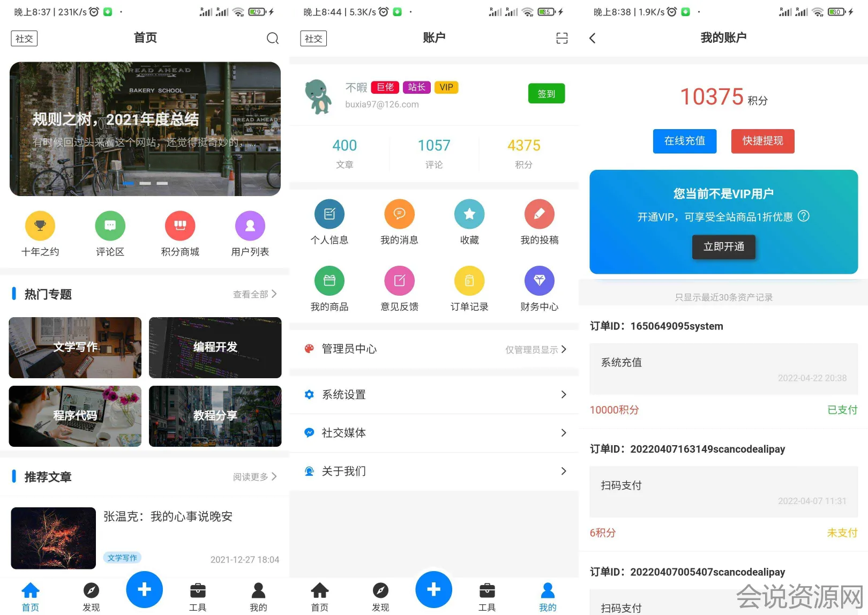
Task: Open 财务中心 diamond icon
Action: pos(539,281)
